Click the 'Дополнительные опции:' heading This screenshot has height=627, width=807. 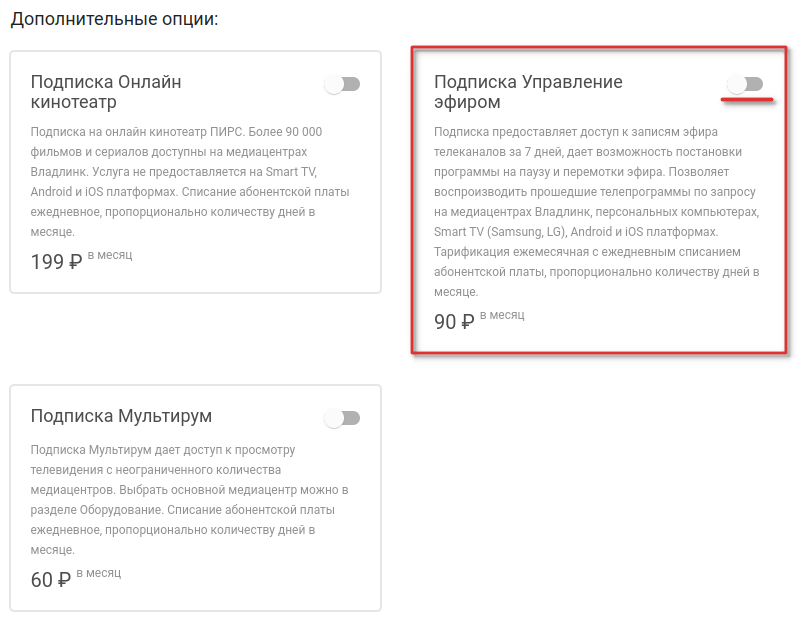[114, 19]
